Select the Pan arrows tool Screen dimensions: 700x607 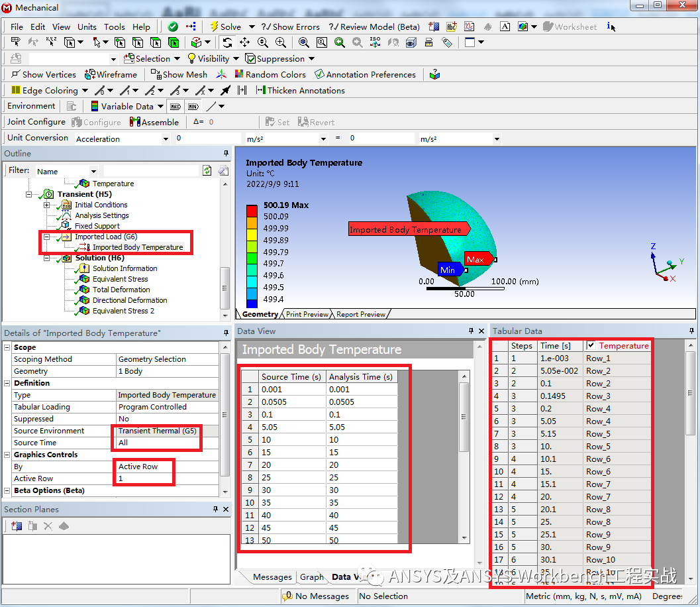(x=244, y=42)
